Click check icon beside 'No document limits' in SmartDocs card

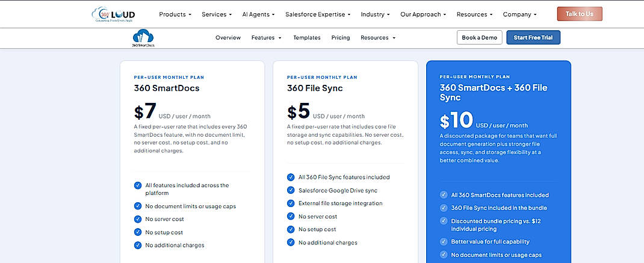pyautogui.click(x=138, y=206)
